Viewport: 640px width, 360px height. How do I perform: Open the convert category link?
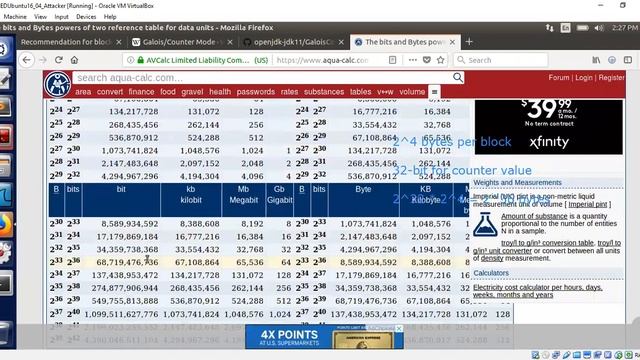(110, 92)
